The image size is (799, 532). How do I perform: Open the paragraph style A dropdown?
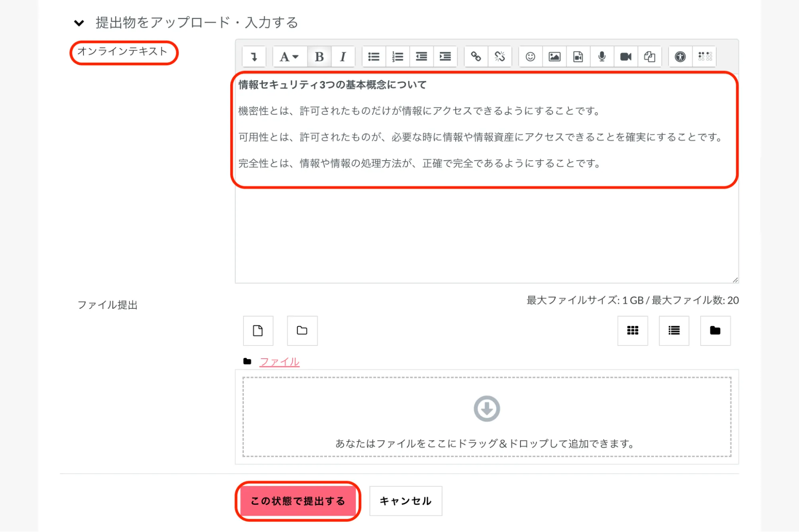[289, 57]
